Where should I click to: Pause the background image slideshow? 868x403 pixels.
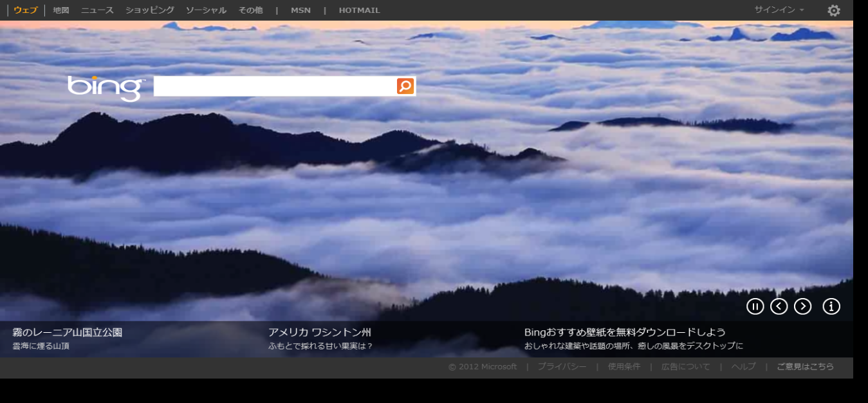pyautogui.click(x=755, y=306)
